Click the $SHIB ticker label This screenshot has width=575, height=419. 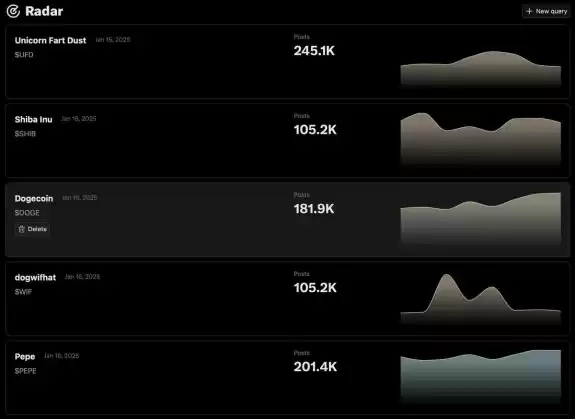pyautogui.click(x=25, y=134)
